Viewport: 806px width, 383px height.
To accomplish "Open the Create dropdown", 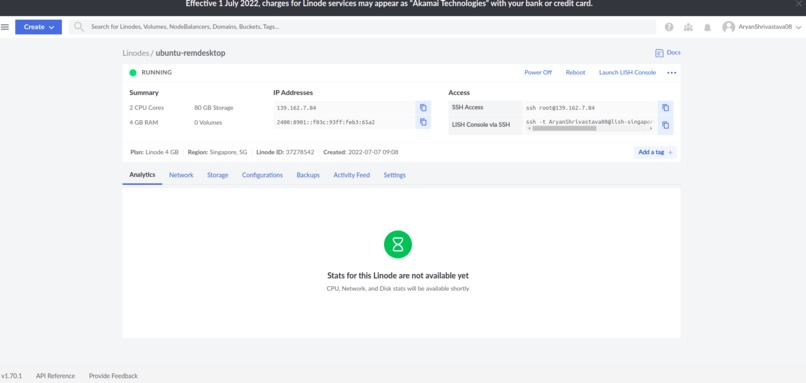I will 39,27.
